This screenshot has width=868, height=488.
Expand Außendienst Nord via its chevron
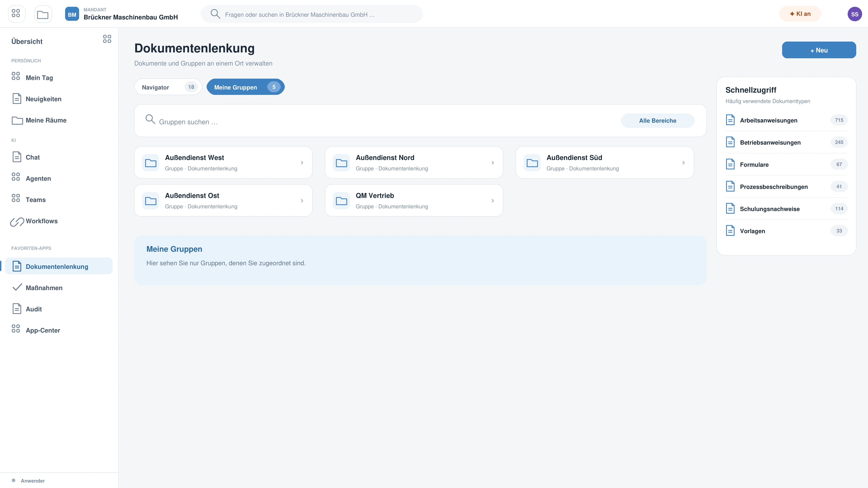(x=493, y=163)
